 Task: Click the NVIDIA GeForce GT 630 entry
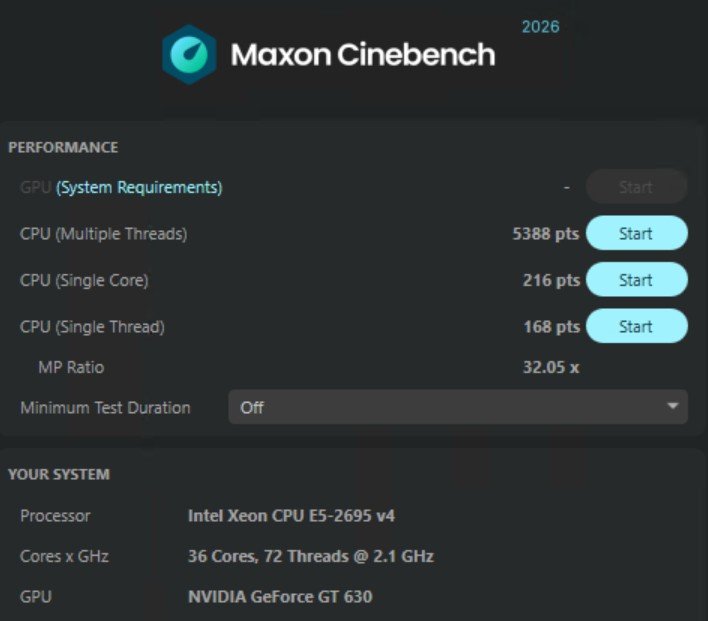point(280,596)
